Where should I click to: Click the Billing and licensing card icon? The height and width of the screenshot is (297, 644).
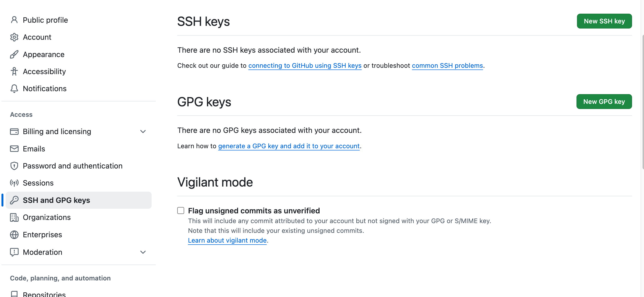[x=14, y=131]
